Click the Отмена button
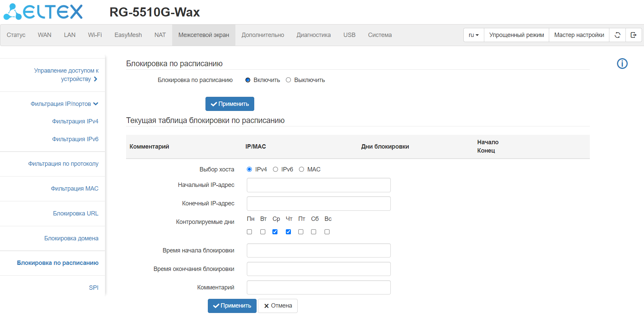This screenshot has height=317, width=644. (x=278, y=306)
